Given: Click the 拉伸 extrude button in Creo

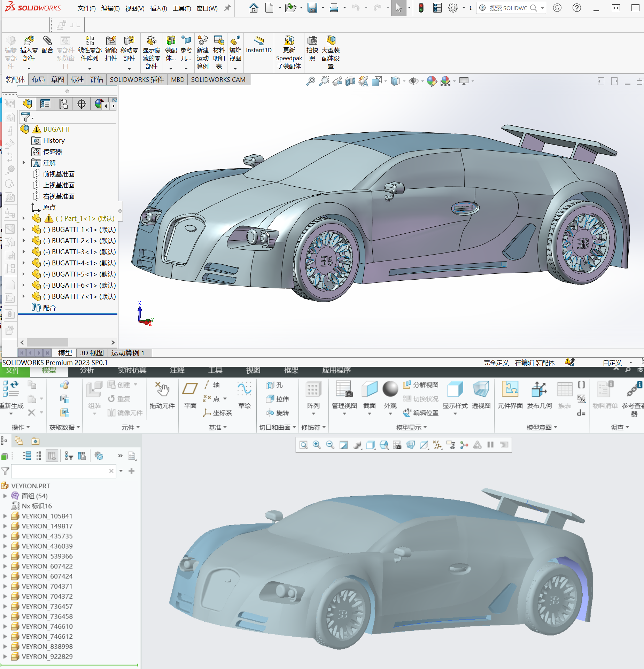Looking at the screenshot, I should [x=278, y=399].
